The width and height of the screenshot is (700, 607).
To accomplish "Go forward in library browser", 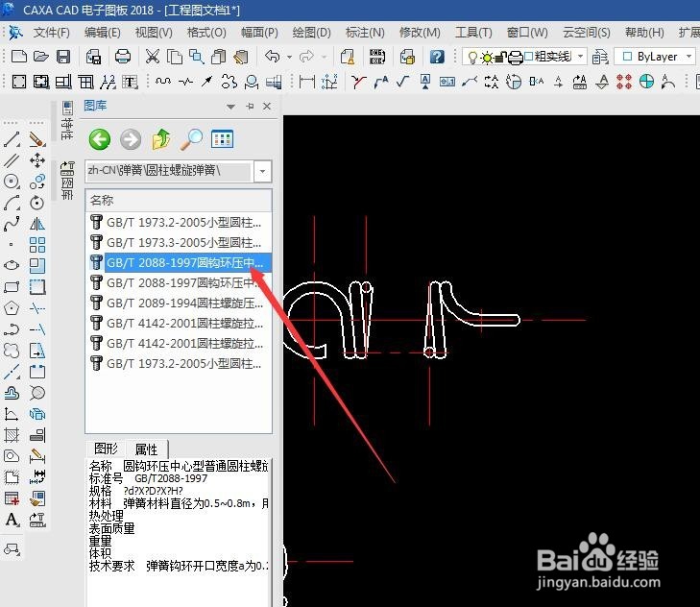I will (x=131, y=139).
